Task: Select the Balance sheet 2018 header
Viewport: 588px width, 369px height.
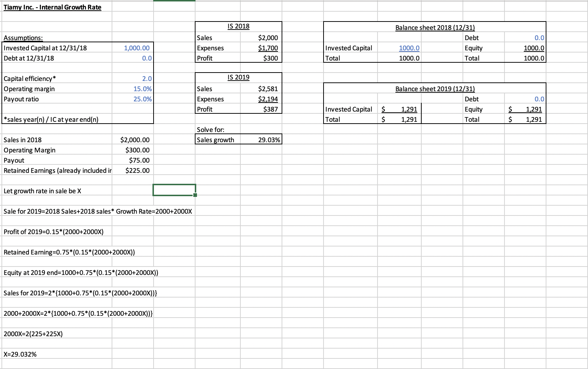Action: click(435, 27)
